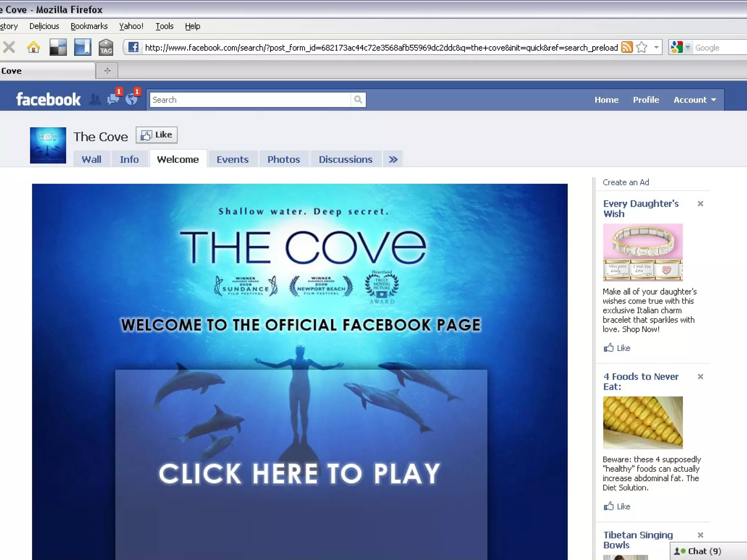This screenshot has width=747, height=560.
Task: Click the TAG toolbar icon
Action: tap(106, 47)
